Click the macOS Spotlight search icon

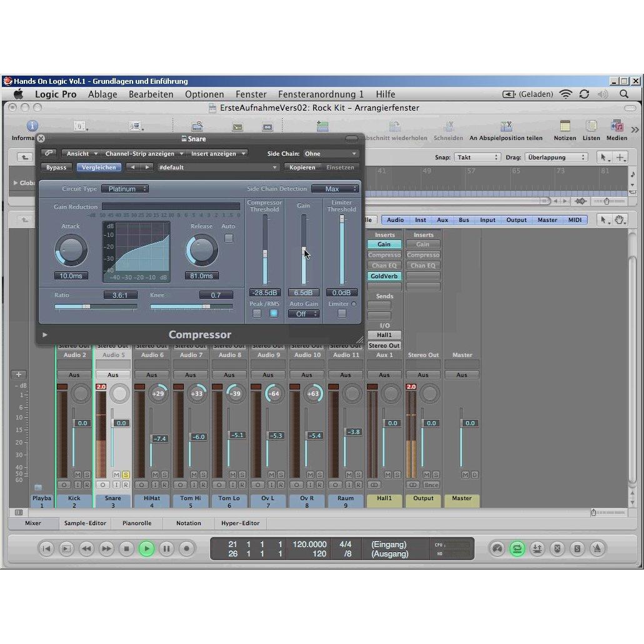tap(624, 94)
